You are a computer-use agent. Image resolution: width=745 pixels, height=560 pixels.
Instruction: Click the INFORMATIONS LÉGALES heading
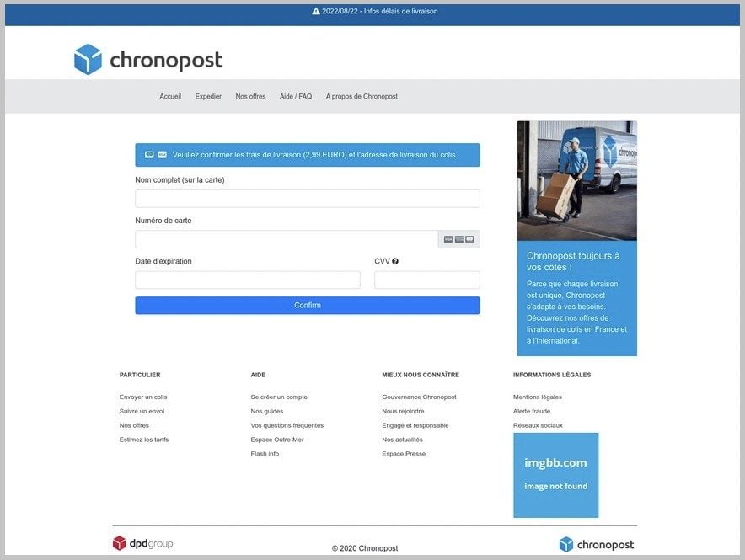pos(552,375)
